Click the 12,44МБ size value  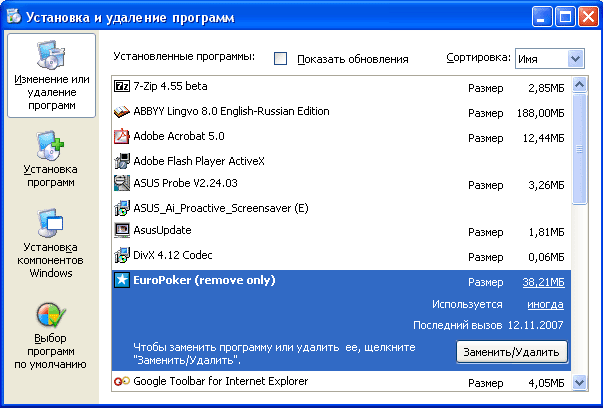[543, 138]
